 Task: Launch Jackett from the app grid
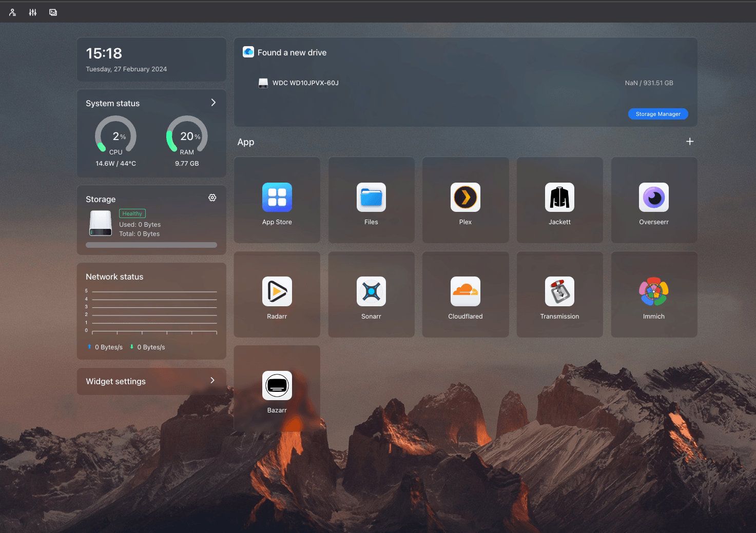559,198
